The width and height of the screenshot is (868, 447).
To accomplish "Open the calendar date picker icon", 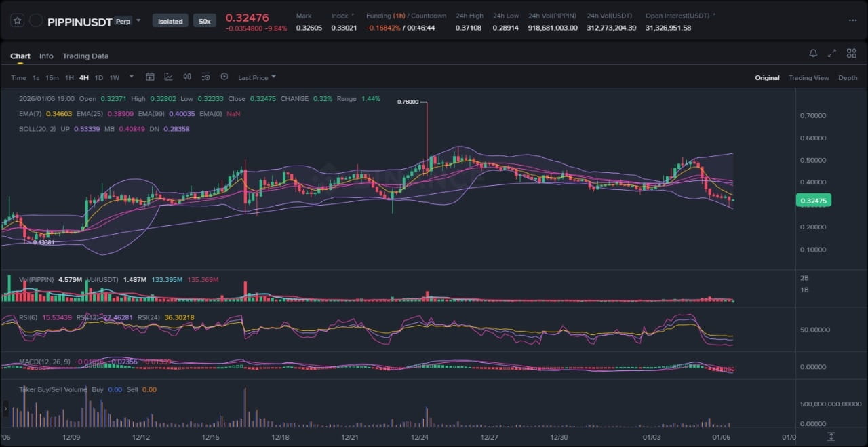I will point(151,77).
